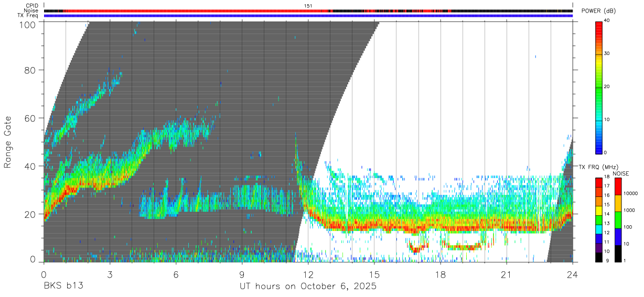This screenshot has height=297, width=644.
Task: Click the range gate tick label '100'
Action: [28, 25]
